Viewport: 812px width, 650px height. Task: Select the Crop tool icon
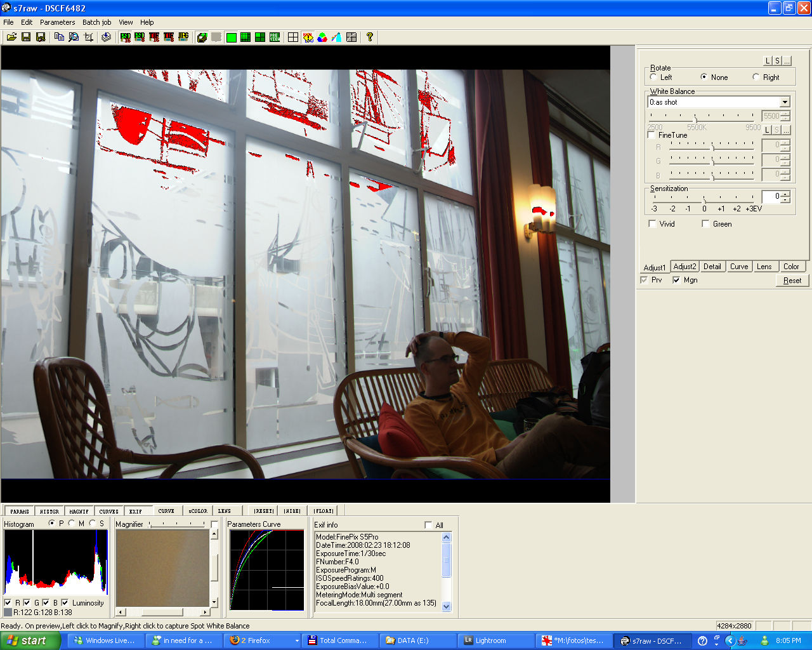pyautogui.click(x=89, y=37)
